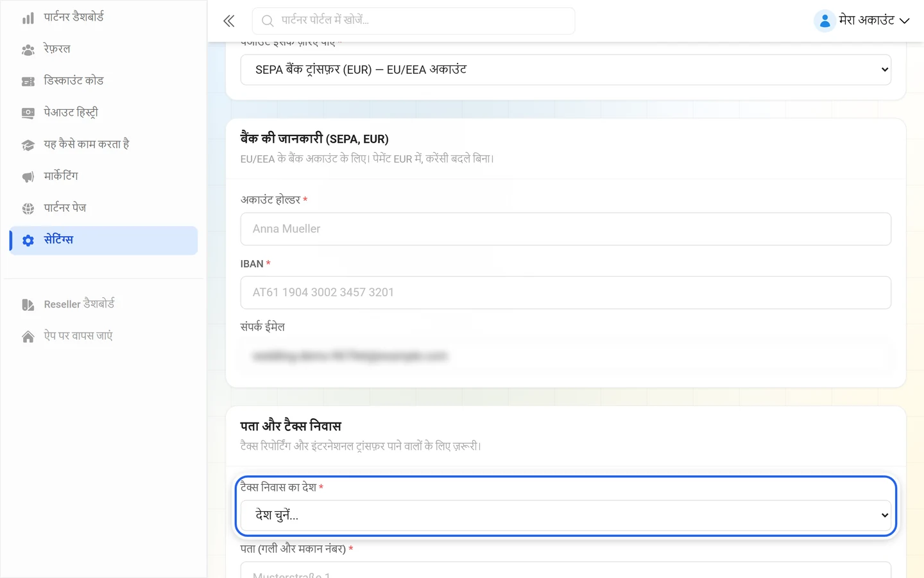The height and width of the screenshot is (578, 924).
Task: Click the graduation cap icon for यह कैसे काम करता है
Action: pos(28,145)
